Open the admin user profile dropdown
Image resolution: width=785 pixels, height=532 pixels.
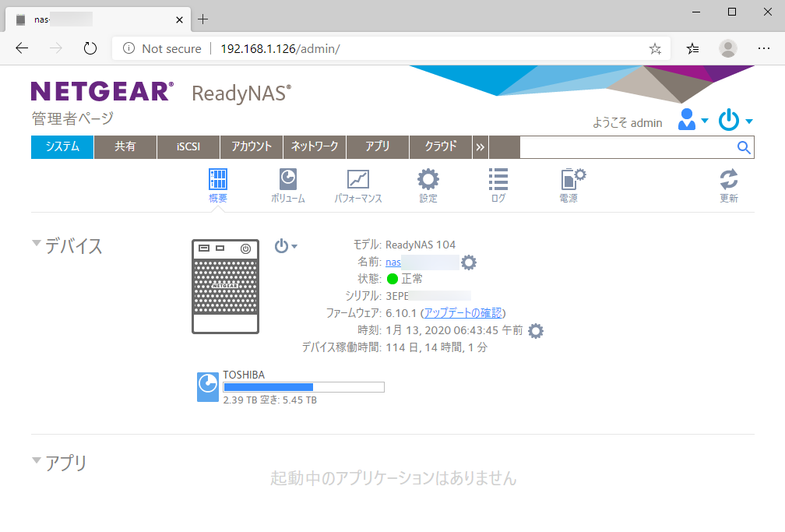tap(693, 120)
